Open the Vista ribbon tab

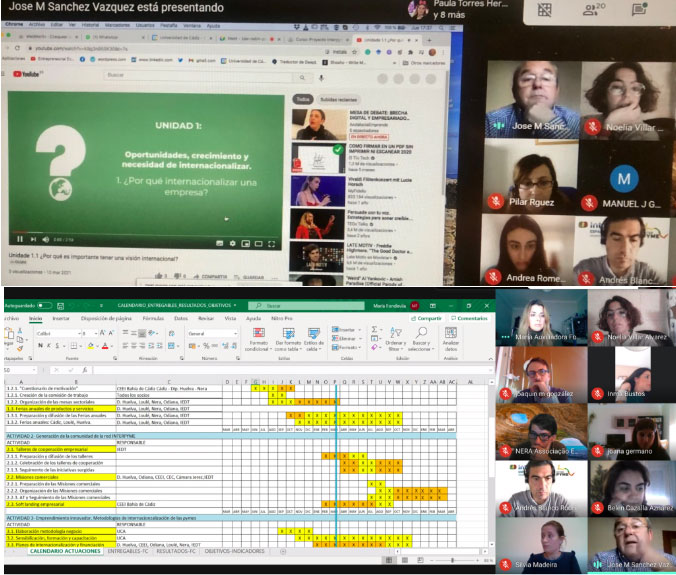[x=230, y=318]
